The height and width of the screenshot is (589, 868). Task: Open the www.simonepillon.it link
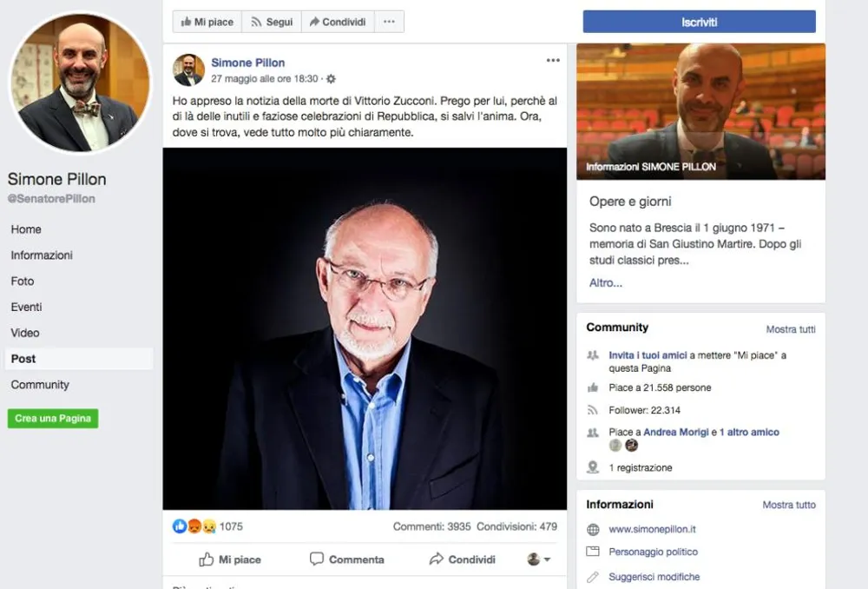[652, 529]
